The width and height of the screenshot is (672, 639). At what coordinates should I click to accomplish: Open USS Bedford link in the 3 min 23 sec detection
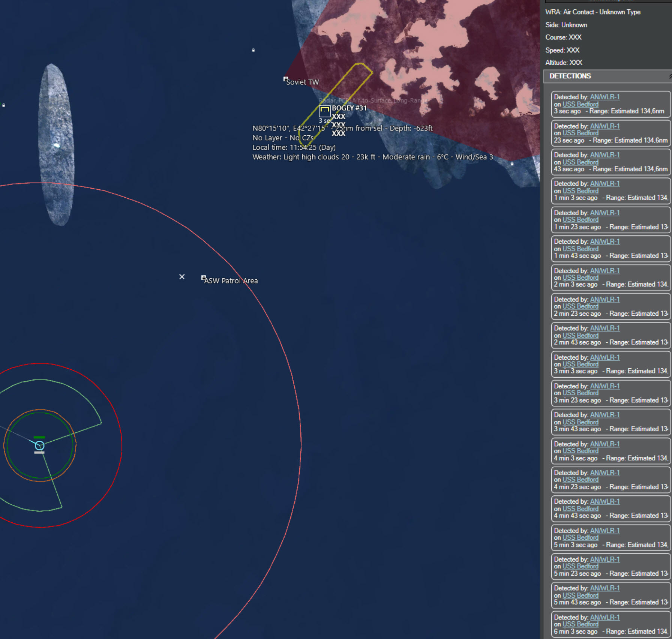coord(580,393)
